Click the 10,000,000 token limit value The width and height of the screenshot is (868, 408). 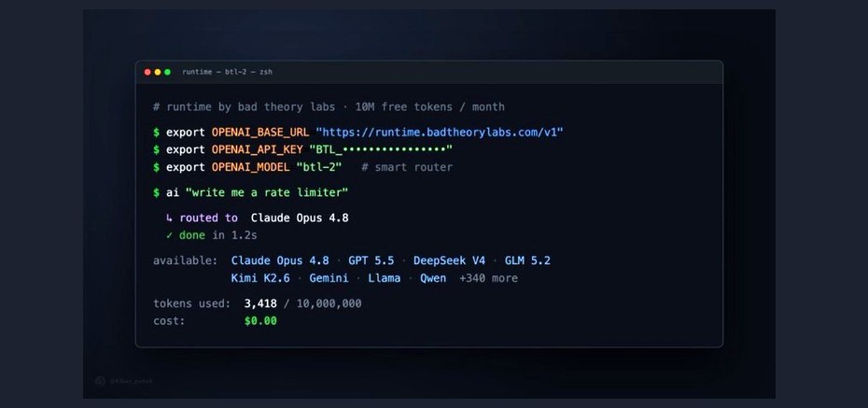[x=329, y=303]
